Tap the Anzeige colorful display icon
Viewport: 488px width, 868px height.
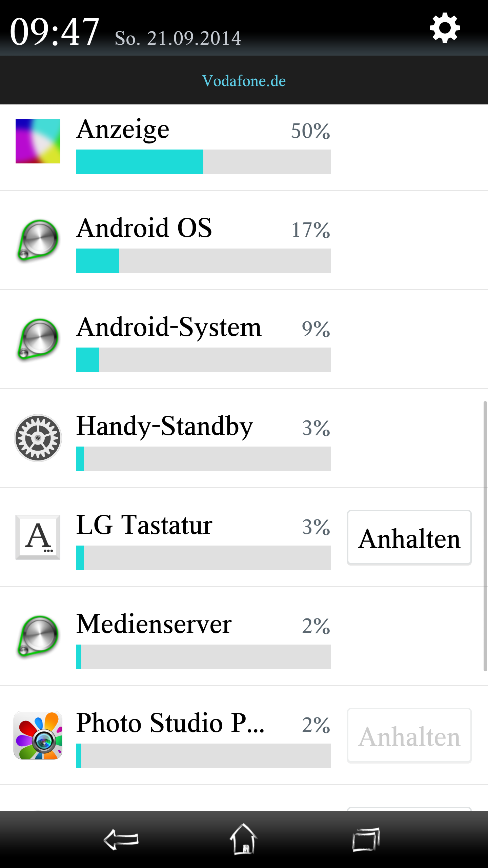[x=38, y=141]
